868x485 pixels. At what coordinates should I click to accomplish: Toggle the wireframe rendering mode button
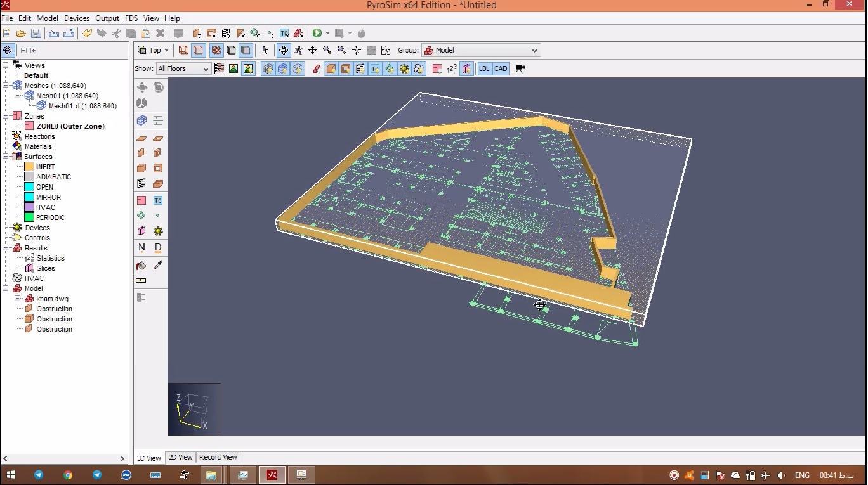pyautogui.click(x=183, y=50)
